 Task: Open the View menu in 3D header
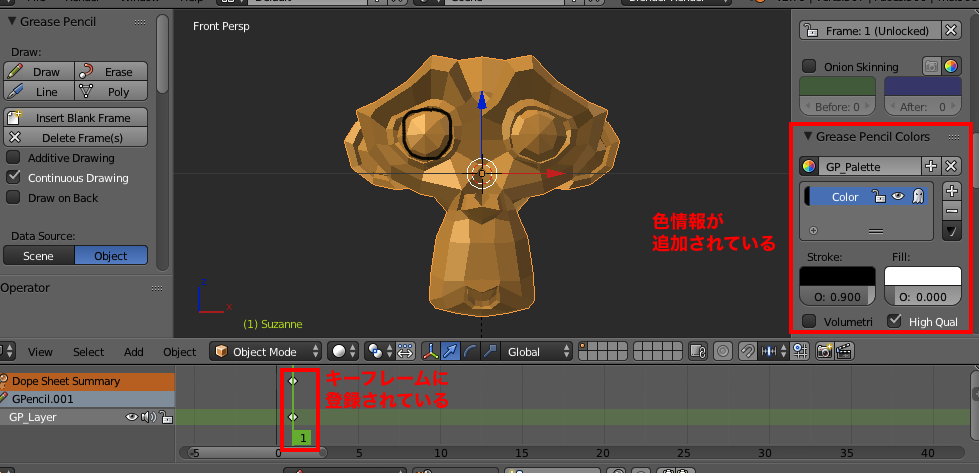(40, 352)
